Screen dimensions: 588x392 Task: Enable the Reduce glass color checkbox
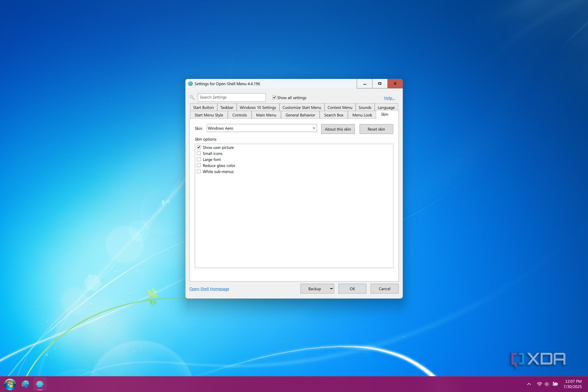(x=199, y=165)
